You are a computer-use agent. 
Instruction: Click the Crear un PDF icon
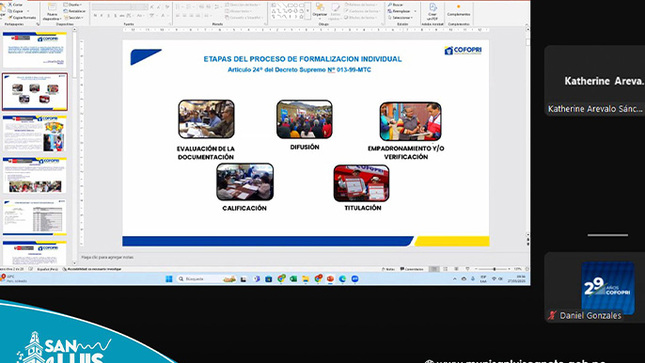(432, 7)
